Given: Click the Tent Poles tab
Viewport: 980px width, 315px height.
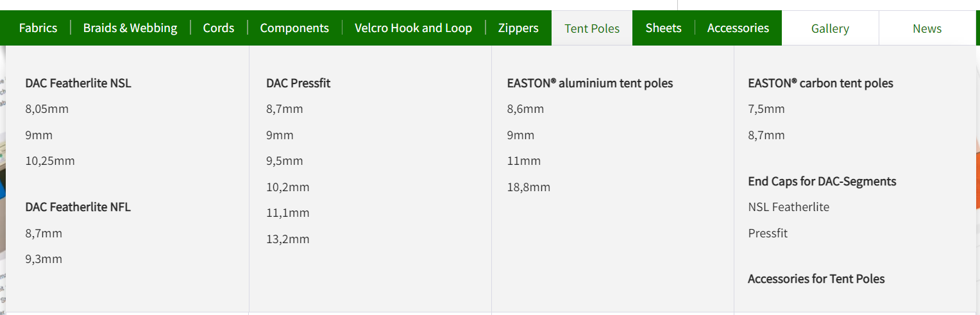Looking at the screenshot, I should [592, 28].
